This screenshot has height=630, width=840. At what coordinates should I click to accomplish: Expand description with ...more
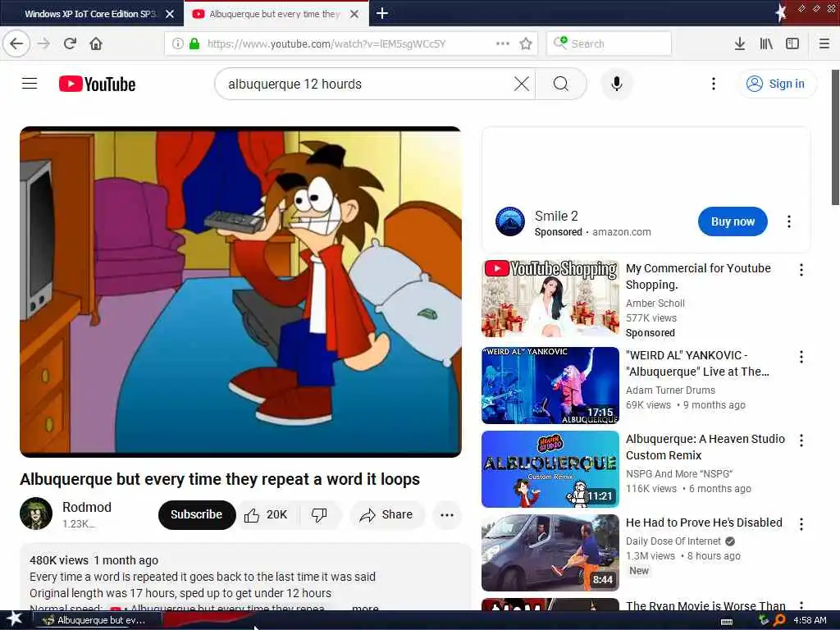coord(365,608)
